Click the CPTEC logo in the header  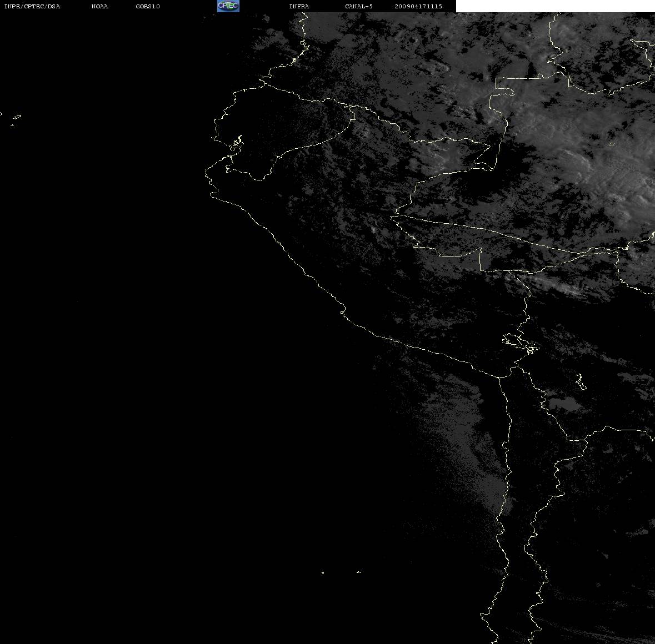point(228,6)
